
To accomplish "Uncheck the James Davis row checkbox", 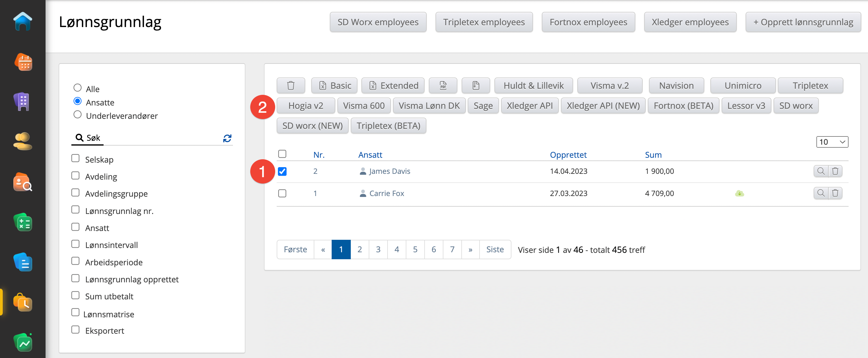I will point(282,171).
